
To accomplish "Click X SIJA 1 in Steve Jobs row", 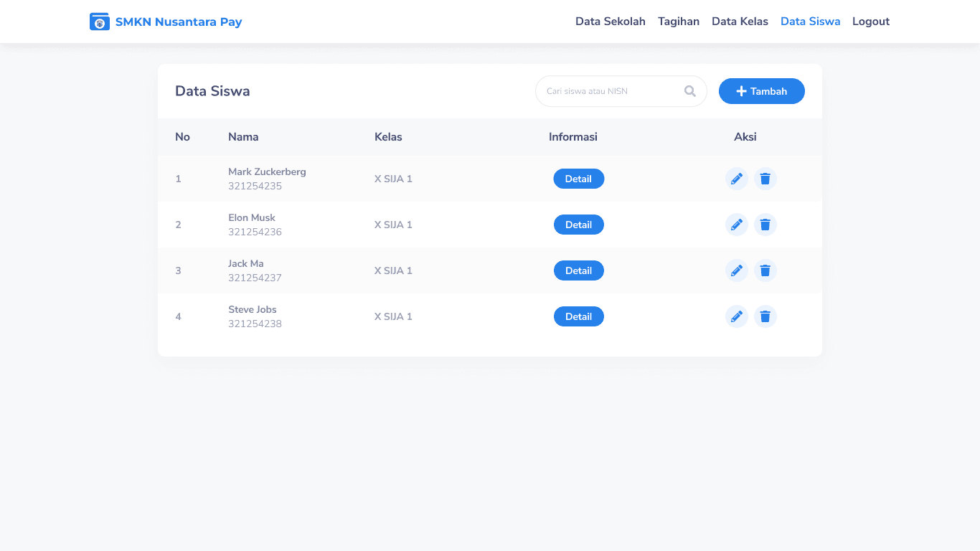I will click(x=393, y=316).
